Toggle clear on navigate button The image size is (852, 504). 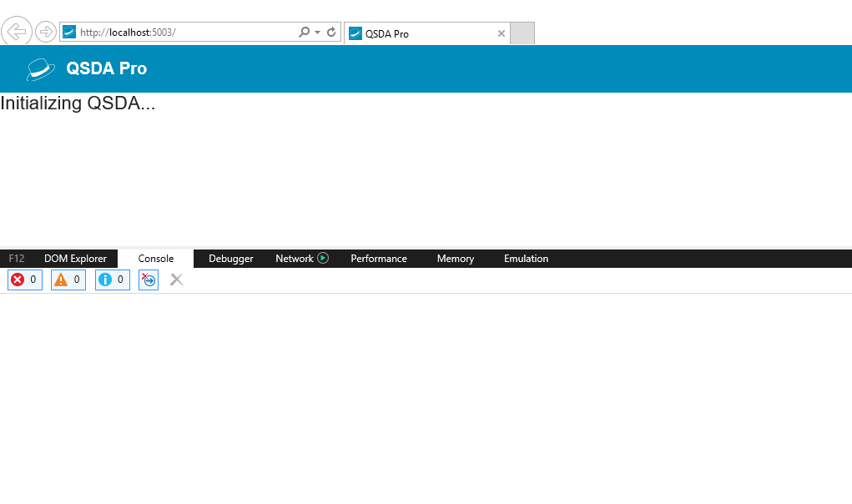[149, 280]
